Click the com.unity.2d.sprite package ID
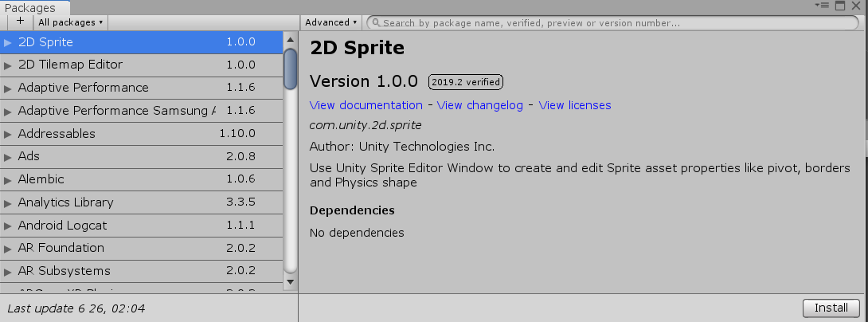The width and height of the screenshot is (868, 322). click(x=366, y=125)
